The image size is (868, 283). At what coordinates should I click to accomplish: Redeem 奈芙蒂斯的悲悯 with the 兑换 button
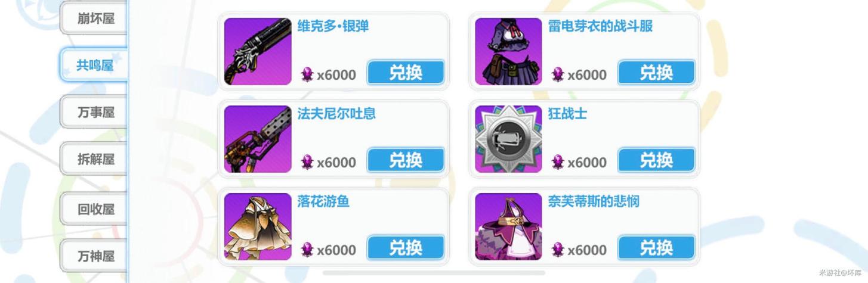656,248
